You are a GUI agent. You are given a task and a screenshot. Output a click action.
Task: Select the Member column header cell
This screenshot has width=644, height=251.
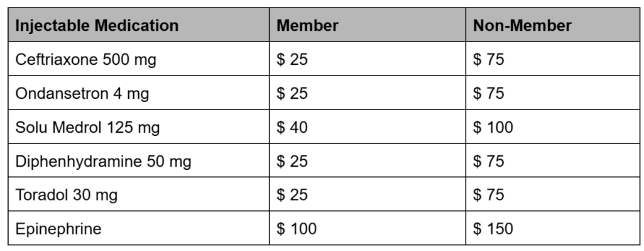pyautogui.click(x=368, y=25)
